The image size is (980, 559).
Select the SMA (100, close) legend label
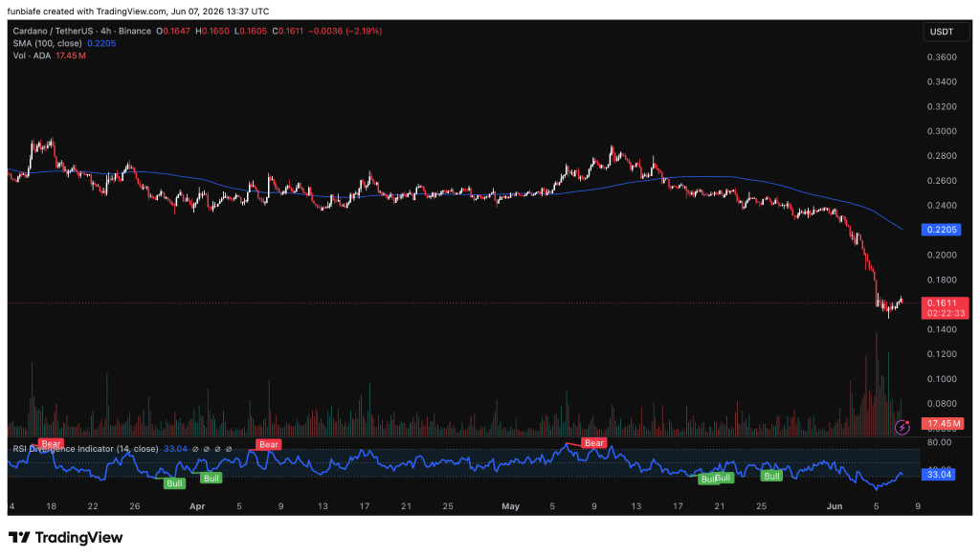click(x=48, y=43)
